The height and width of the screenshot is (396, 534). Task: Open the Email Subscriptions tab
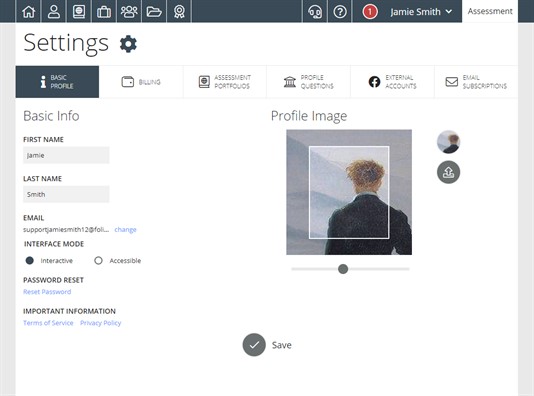476,82
